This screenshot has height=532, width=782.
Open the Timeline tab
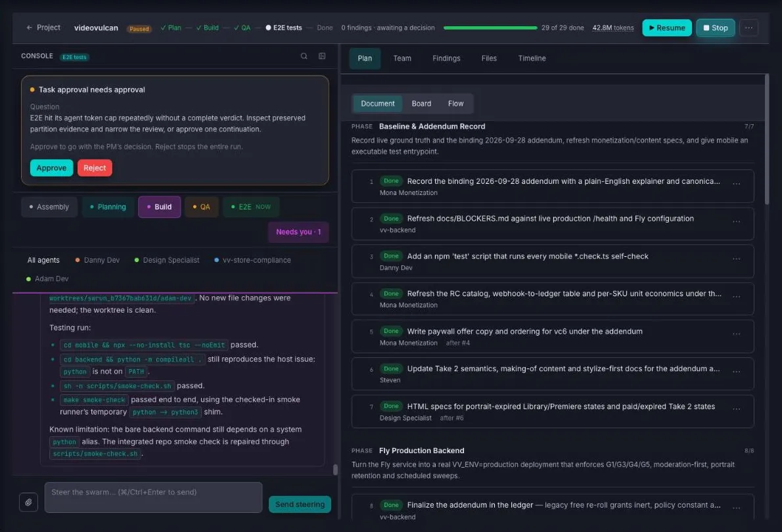pos(532,58)
